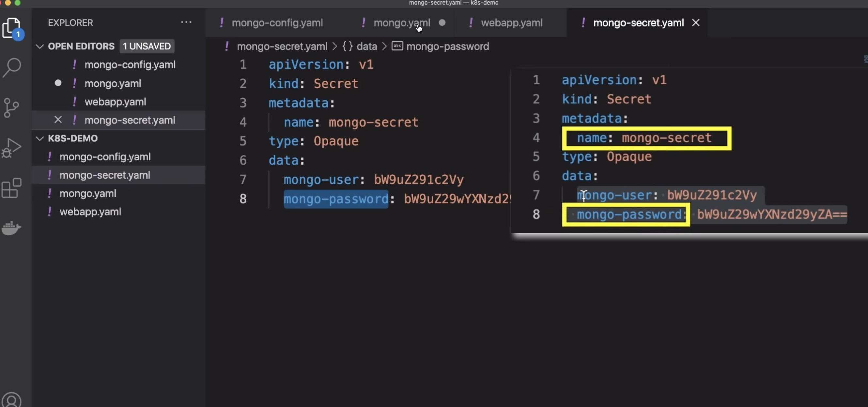Click the mongo-password breadcrumb segment

(x=447, y=46)
